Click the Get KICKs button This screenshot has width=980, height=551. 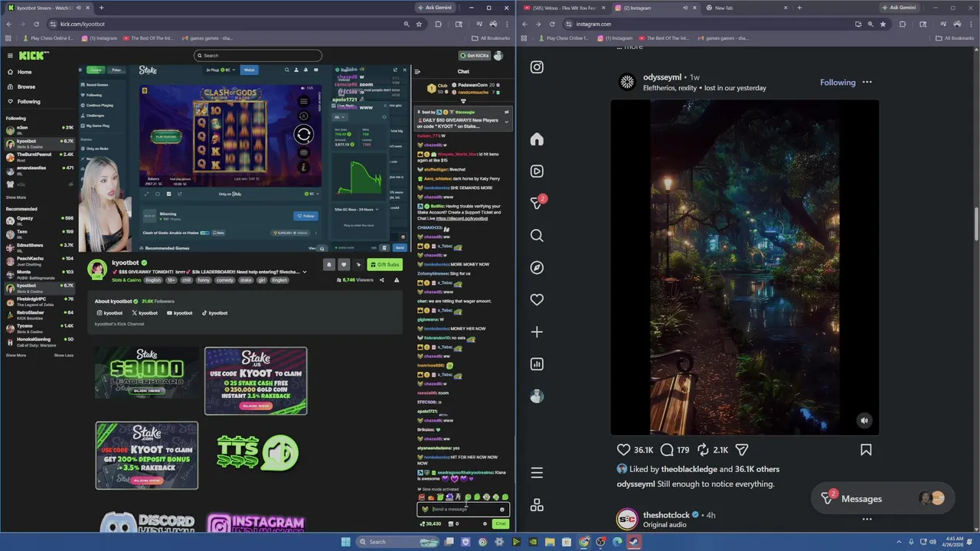click(474, 55)
